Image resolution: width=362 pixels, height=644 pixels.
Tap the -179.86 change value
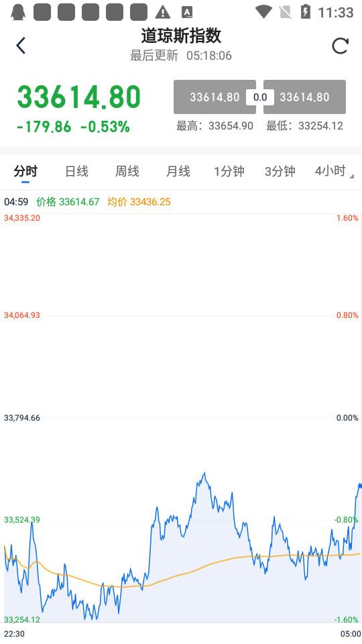coord(44,127)
